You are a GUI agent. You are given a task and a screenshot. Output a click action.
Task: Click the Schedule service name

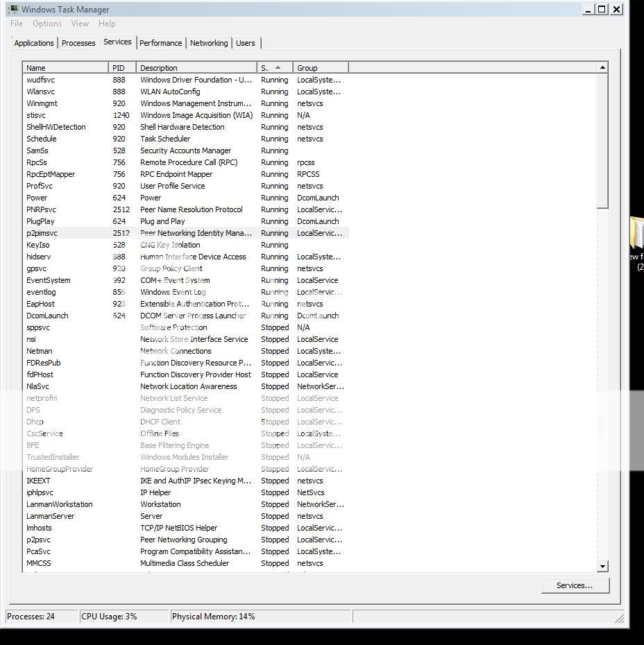point(42,139)
